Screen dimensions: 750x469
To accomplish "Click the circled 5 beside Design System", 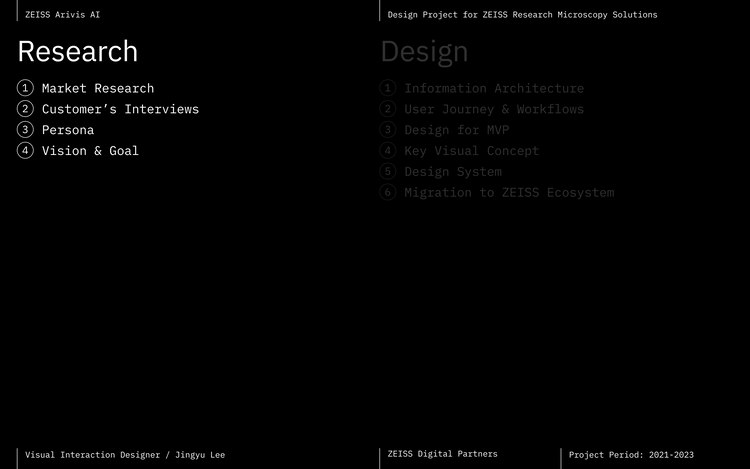I will click(x=388, y=171).
